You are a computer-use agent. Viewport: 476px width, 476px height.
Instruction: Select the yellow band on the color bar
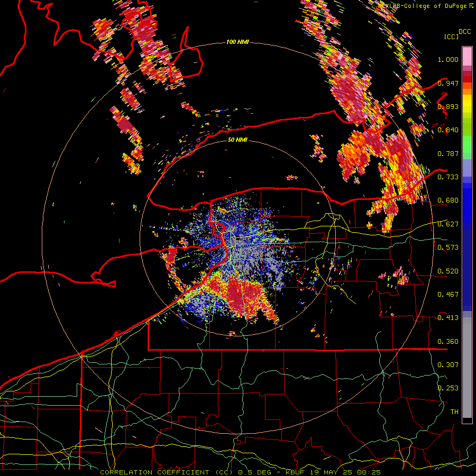point(467,104)
